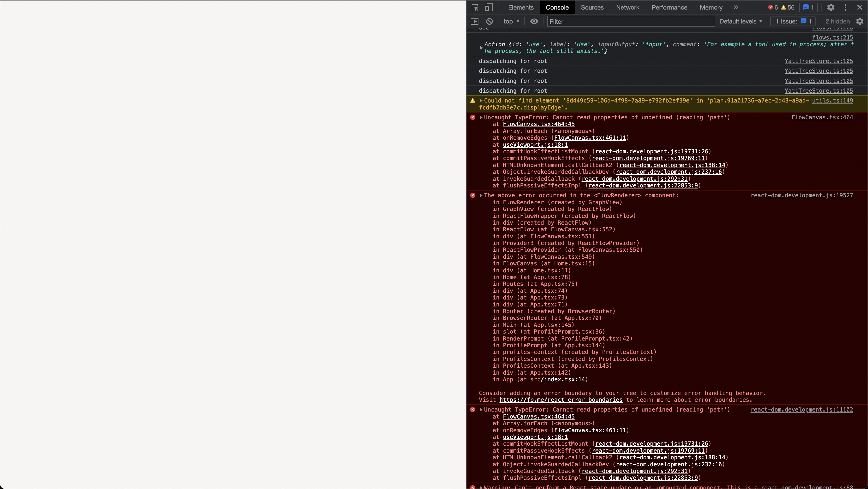The height and width of the screenshot is (489, 868).
Task: Open the three-dot customize DevTools menu
Action: tap(846, 7)
